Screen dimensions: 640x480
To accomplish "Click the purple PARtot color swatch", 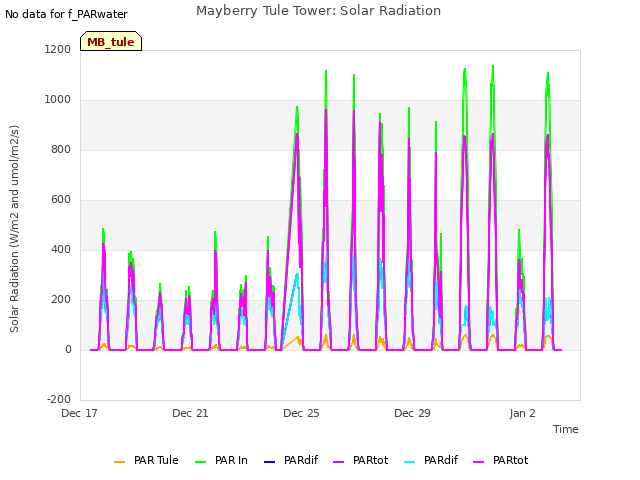I will tap(339, 462).
